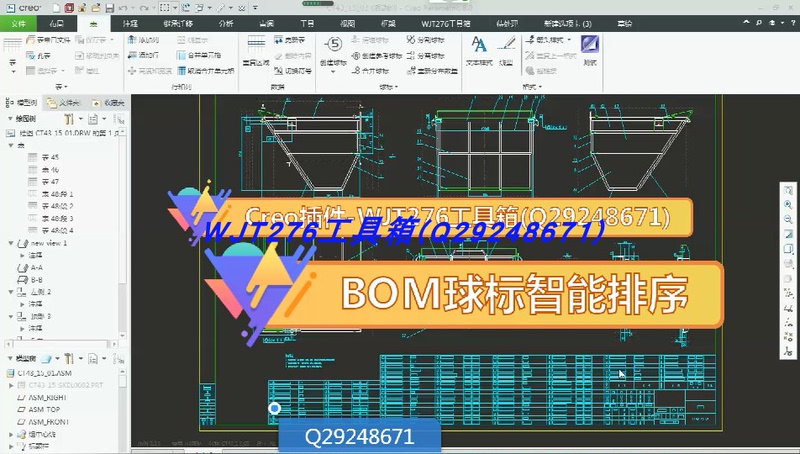Click the Redo arrow icon
The width and height of the screenshot is (800, 454).
click(144, 8)
